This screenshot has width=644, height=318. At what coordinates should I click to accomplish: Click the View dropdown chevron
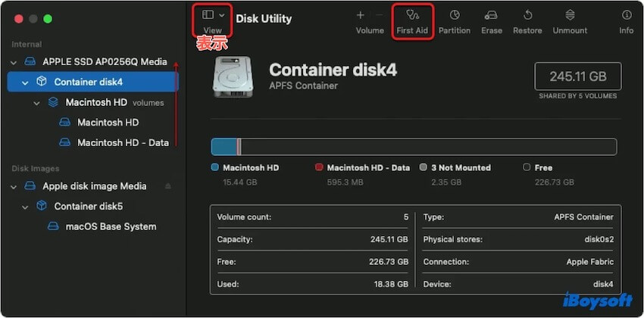tap(222, 15)
